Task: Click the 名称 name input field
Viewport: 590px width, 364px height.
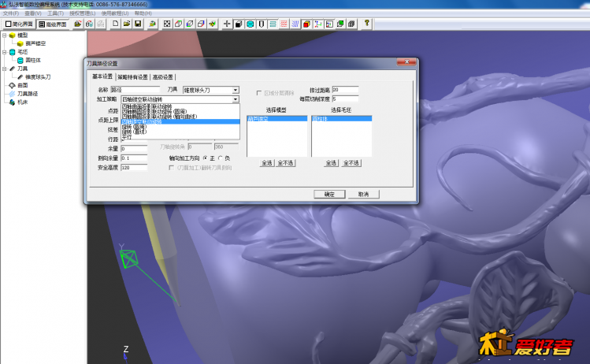Action: 135,90
